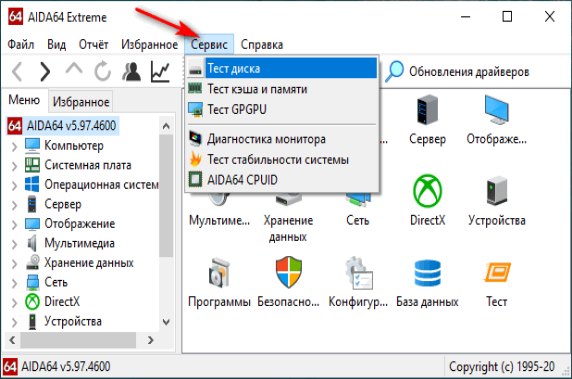Viewport: 572px width, 379px height.
Task: Click the horizontal scrollbar right arrow
Action: [x=150, y=340]
